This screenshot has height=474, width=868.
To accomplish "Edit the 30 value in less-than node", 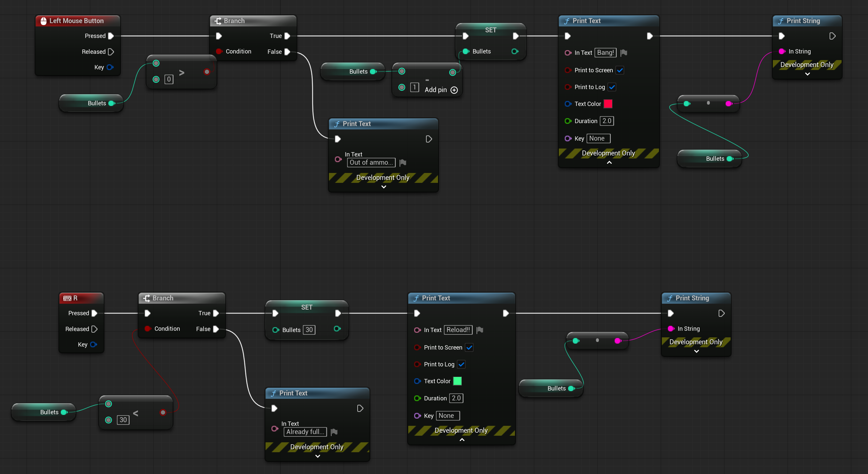I will coord(123,420).
